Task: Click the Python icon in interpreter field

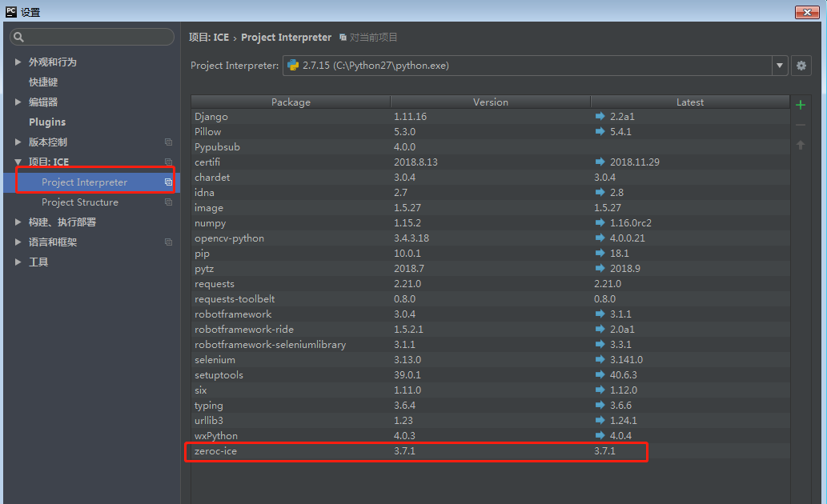Action: point(293,66)
